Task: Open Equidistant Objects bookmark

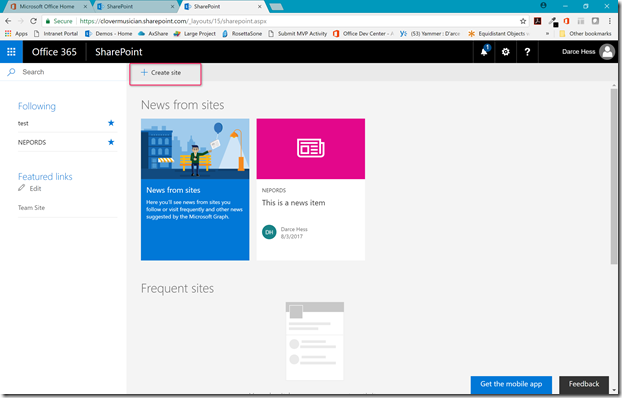Action: 499,34
